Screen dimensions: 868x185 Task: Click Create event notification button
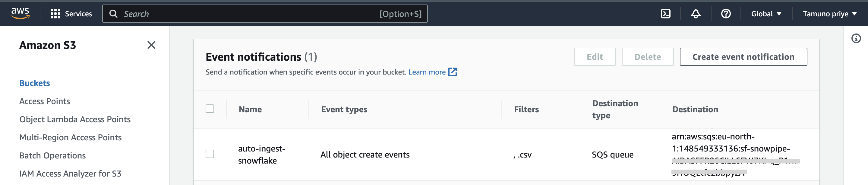tap(743, 57)
